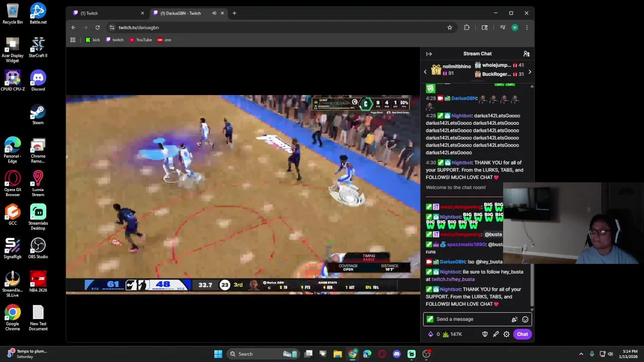This screenshot has width=644, height=362.
Task: Click spazzmatic1990 username in chat
Action: [466, 244]
